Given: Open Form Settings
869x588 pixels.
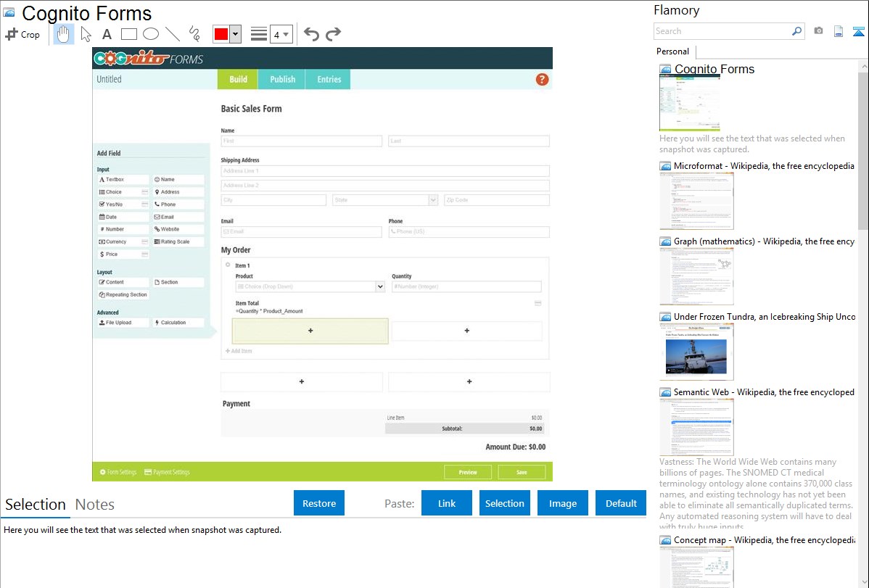Looking at the screenshot, I should [x=118, y=472].
